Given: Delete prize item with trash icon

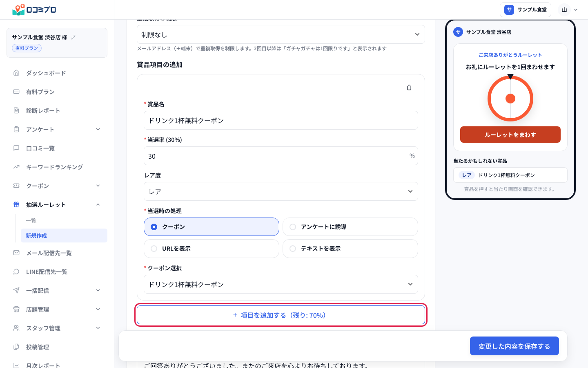Looking at the screenshot, I should pyautogui.click(x=409, y=88).
